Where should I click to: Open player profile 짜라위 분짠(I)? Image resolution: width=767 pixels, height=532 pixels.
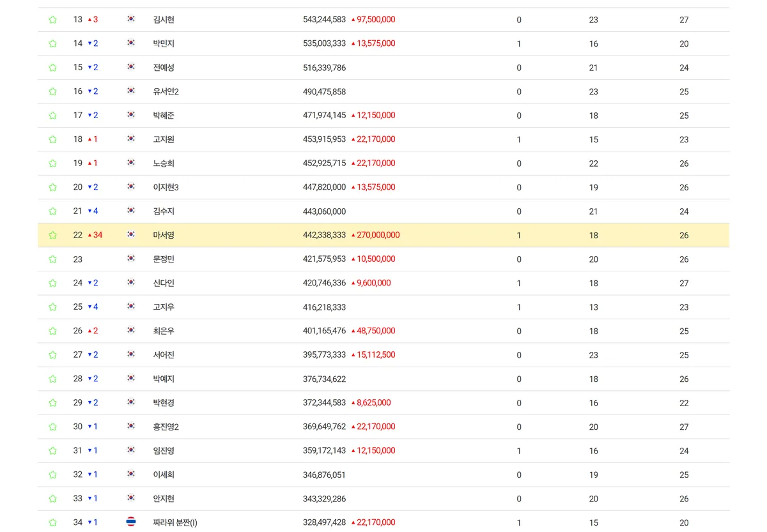point(175,522)
